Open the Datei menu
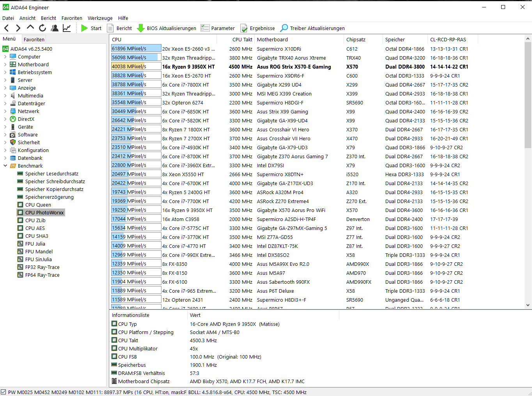The height and width of the screenshot is (396, 532). (x=8, y=18)
